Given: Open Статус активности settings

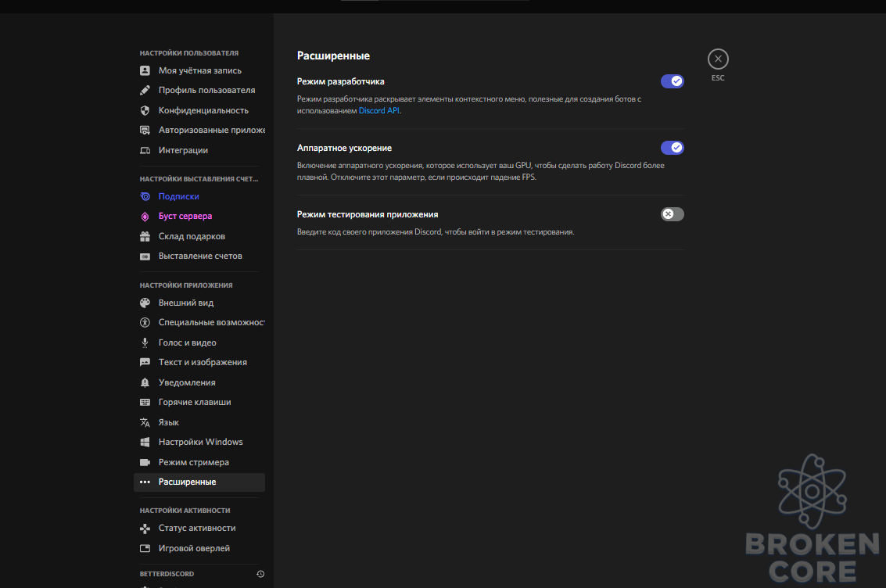Looking at the screenshot, I should (x=199, y=528).
